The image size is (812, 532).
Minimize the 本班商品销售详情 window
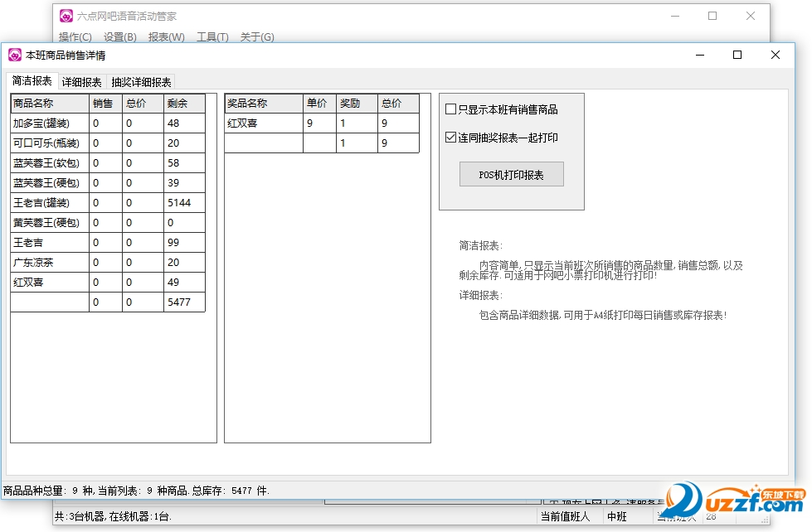coord(700,55)
